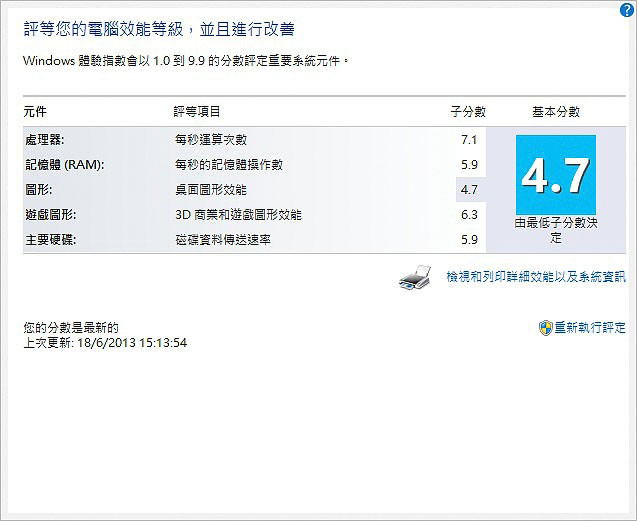Screen dimensions: 637x521
Task: Click the 7.1 processor subscore
Action: click(469, 140)
